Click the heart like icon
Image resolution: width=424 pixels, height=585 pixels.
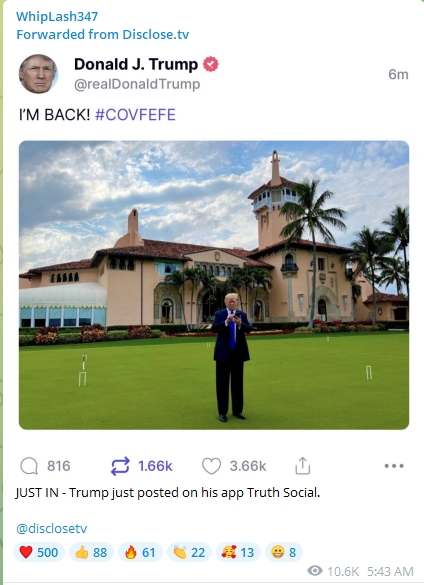click(x=211, y=466)
